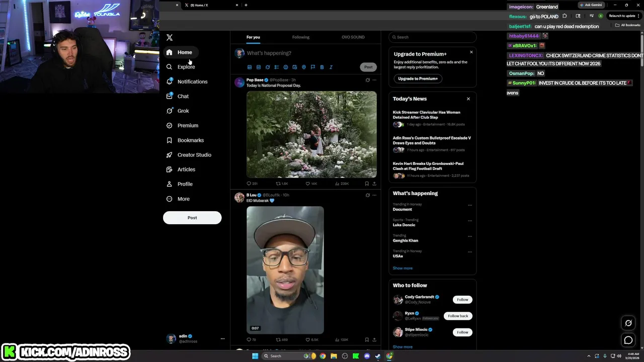Viewport: 644px width, 362px height.
Task: Open more options on B Lou post
Action: 374,195
